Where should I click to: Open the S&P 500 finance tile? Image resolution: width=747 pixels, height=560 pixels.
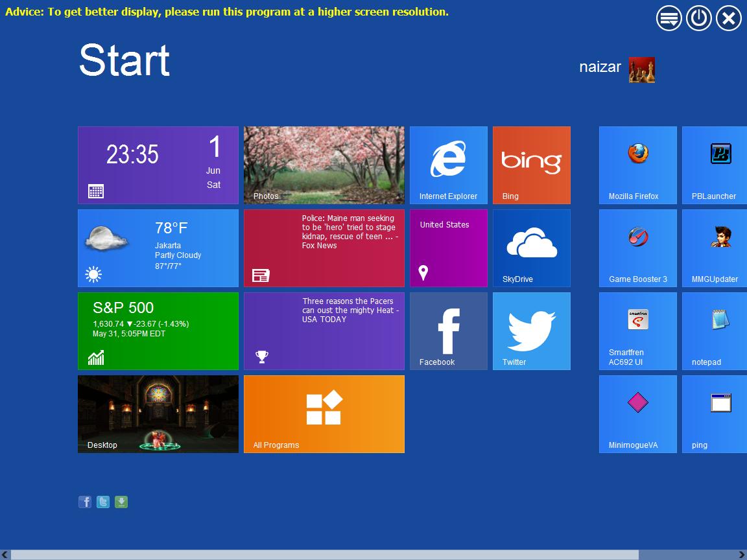(158, 331)
